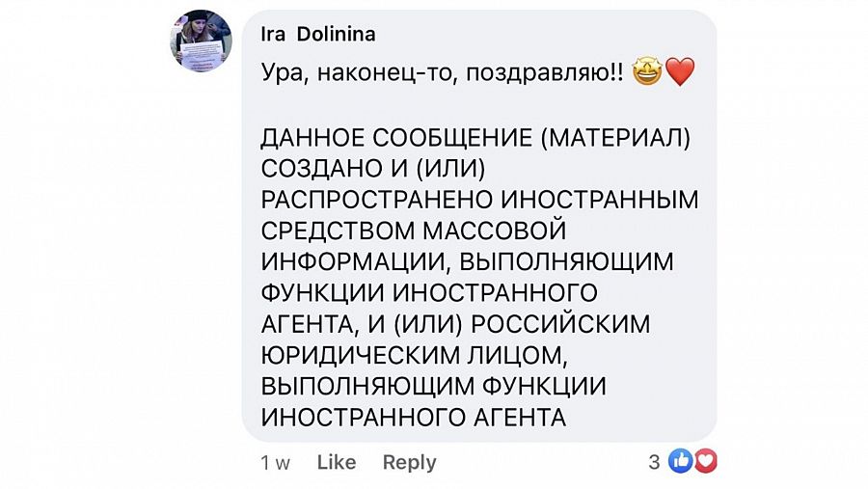Click the red heart emoji inside the comment
868x489 pixels.
point(680,72)
